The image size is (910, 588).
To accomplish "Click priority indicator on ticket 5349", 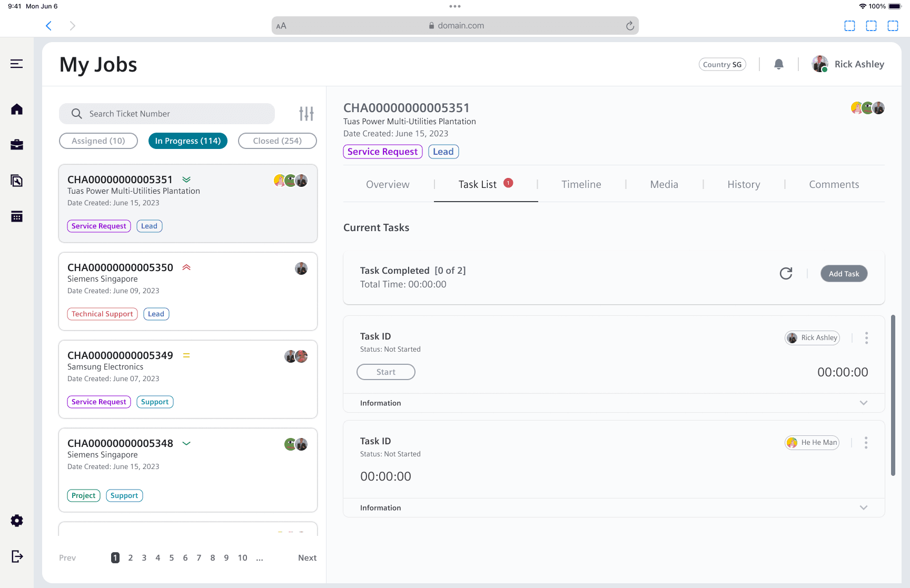I will click(x=186, y=355).
